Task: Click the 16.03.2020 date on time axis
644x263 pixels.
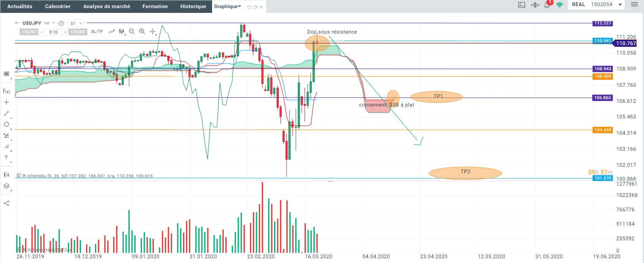Action: coord(318,257)
